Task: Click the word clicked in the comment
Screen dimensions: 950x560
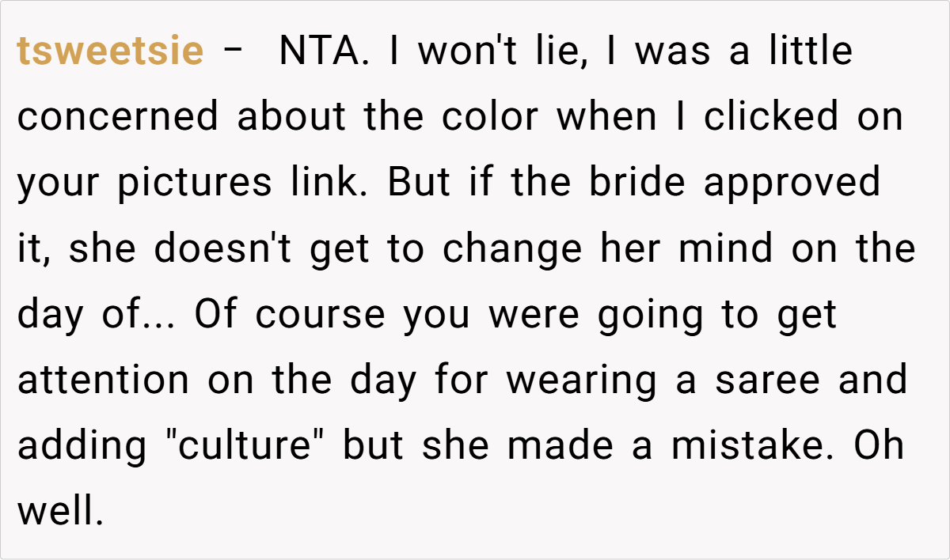Action: click(771, 118)
